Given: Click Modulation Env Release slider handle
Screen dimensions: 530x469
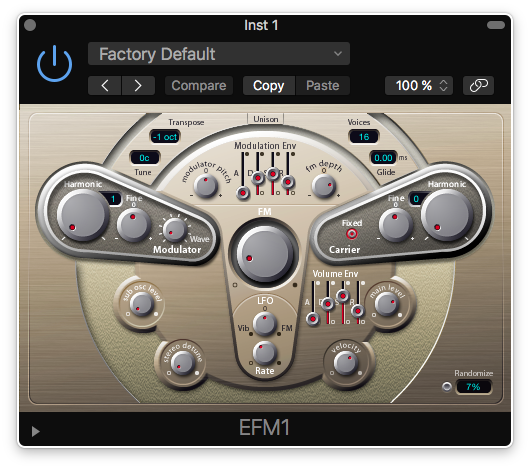Looking at the screenshot, I should pos(288,182).
